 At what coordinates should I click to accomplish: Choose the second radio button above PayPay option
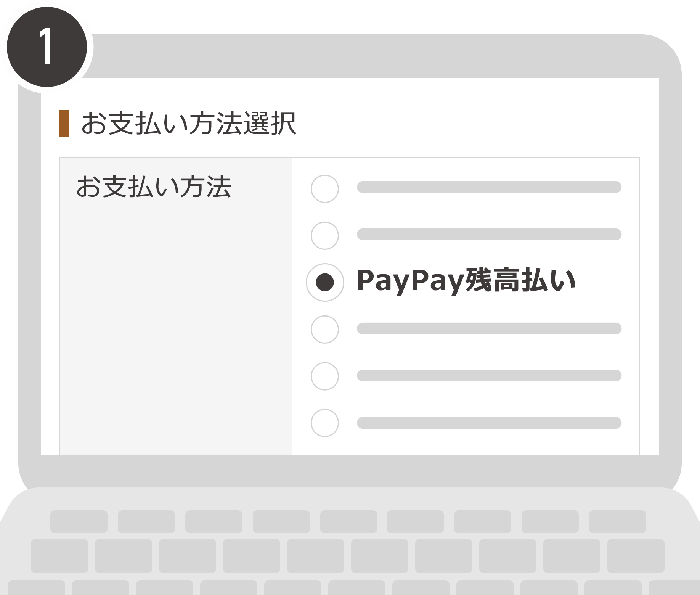(x=325, y=235)
